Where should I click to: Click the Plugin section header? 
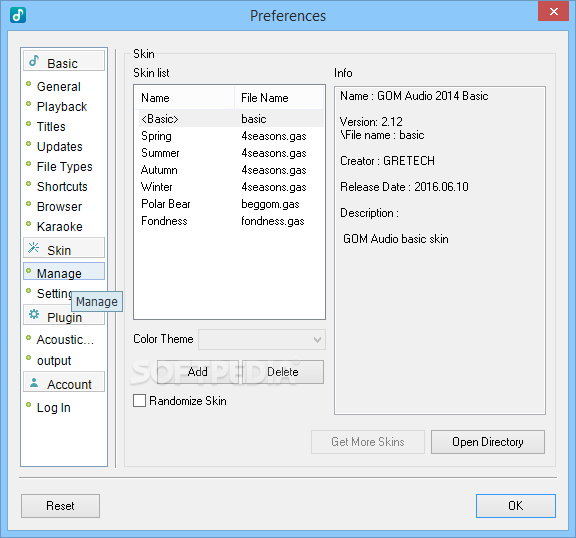click(64, 315)
